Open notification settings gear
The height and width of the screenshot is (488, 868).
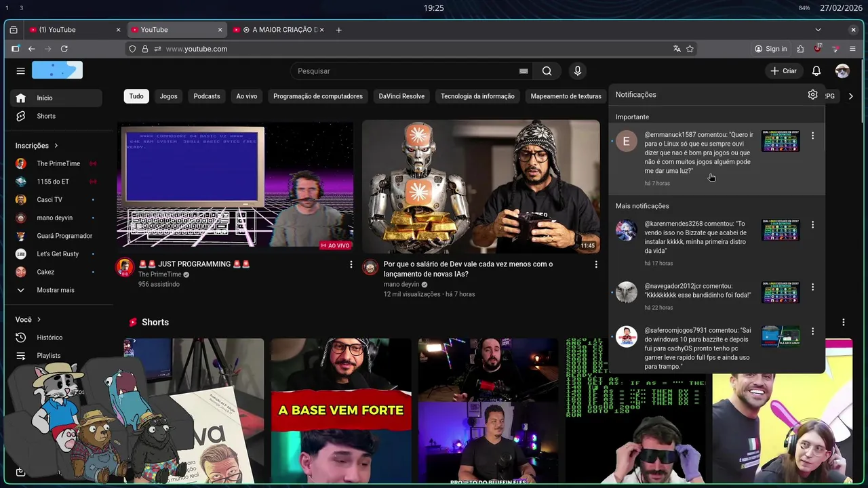812,95
